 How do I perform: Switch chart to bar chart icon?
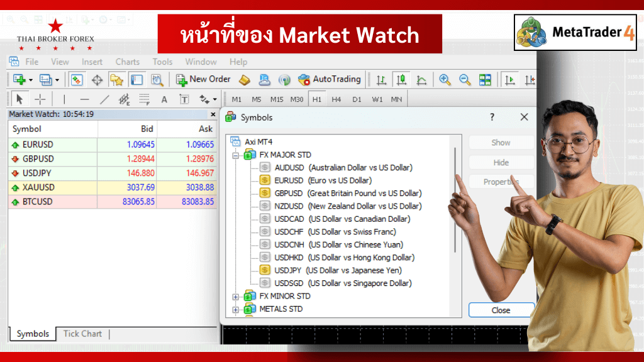point(382,80)
